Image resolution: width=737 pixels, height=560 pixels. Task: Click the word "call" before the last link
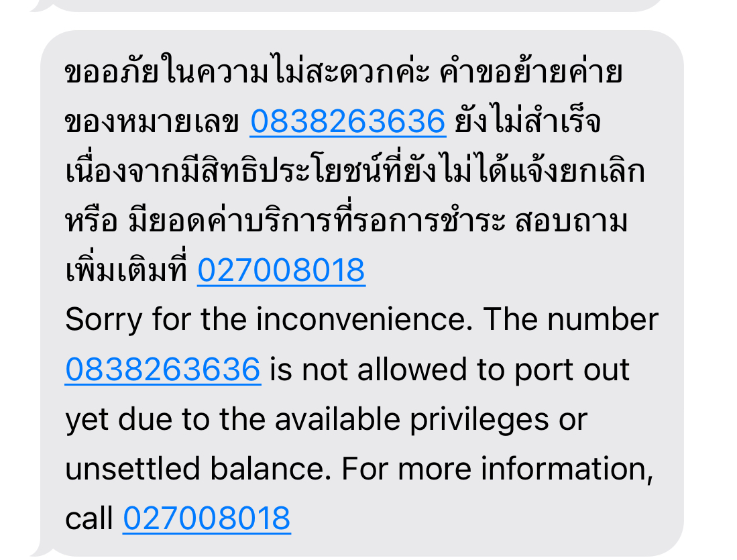[x=89, y=518]
